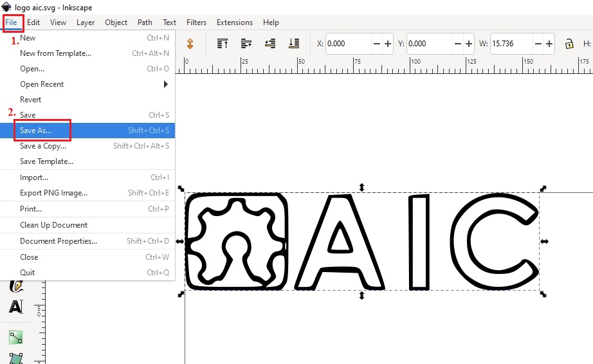Viewport: 593px width, 364px height.
Task: Select Import... in the File menu
Action: 87,177
